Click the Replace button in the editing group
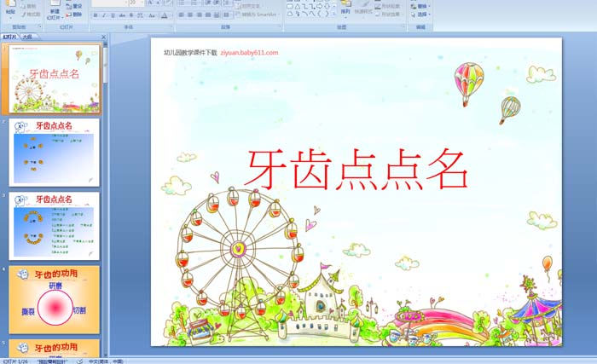This screenshot has height=364, width=597. (x=420, y=6)
